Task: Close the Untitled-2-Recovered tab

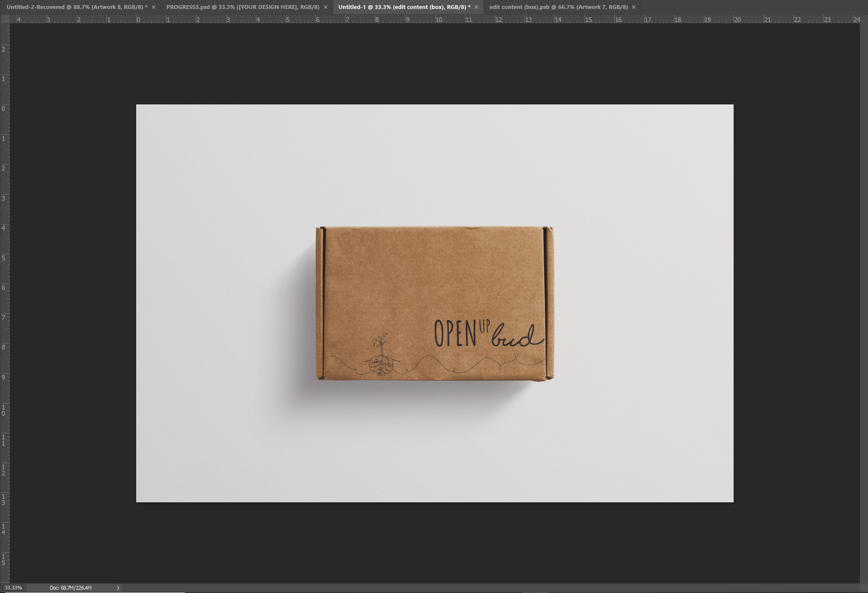Action: coord(153,7)
